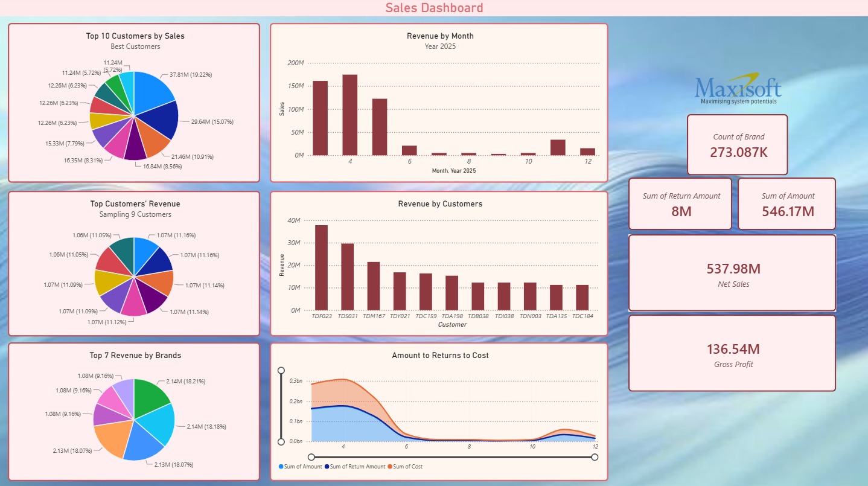This screenshot has width=868, height=486.
Task: Click the TDN003 customer revenue bar
Action: 530,296
